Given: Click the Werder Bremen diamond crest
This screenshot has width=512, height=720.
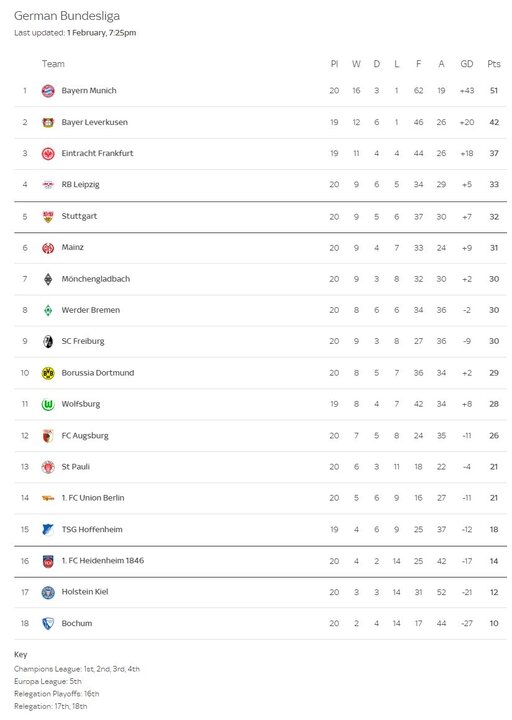Looking at the screenshot, I should [48, 310].
